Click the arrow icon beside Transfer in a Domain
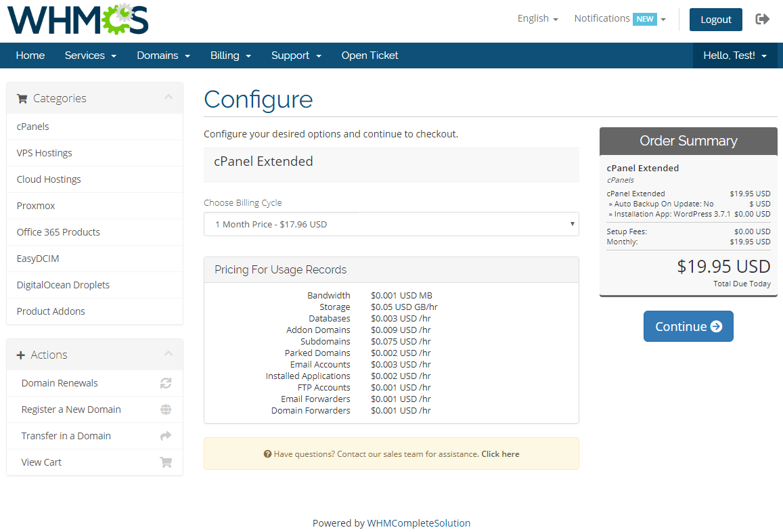Viewport: 783px width, 532px height. click(166, 435)
